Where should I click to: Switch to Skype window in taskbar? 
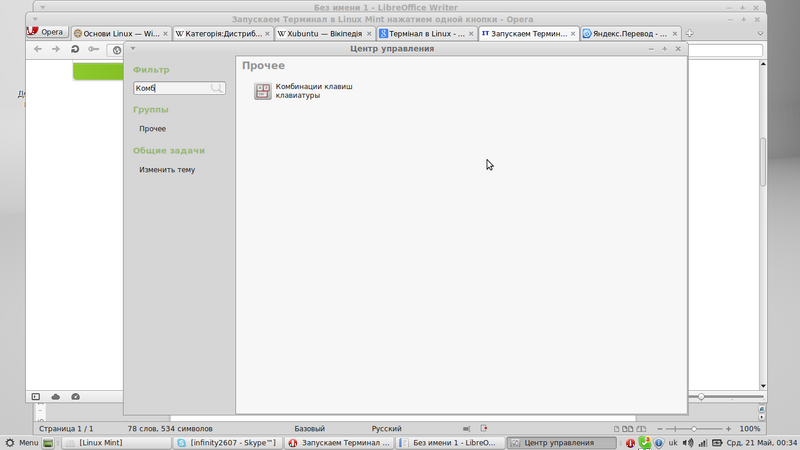(x=226, y=442)
